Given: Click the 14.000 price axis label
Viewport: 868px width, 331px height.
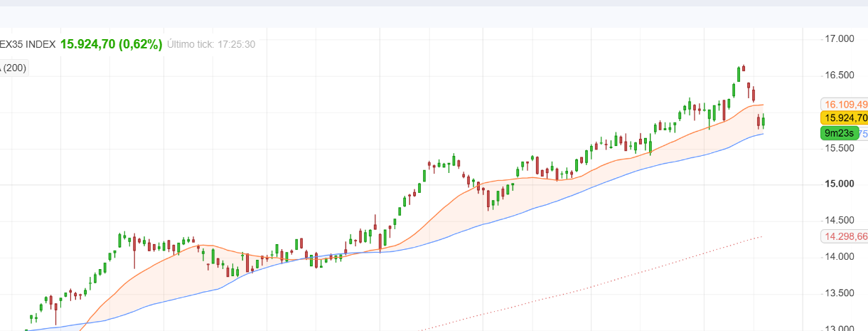Looking at the screenshot, I should (x=839, y=257).
